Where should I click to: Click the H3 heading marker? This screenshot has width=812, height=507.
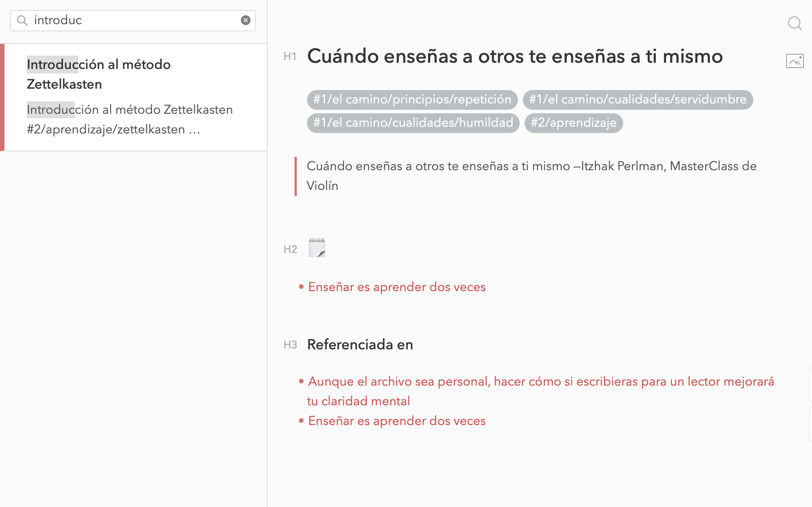point(290,345)
